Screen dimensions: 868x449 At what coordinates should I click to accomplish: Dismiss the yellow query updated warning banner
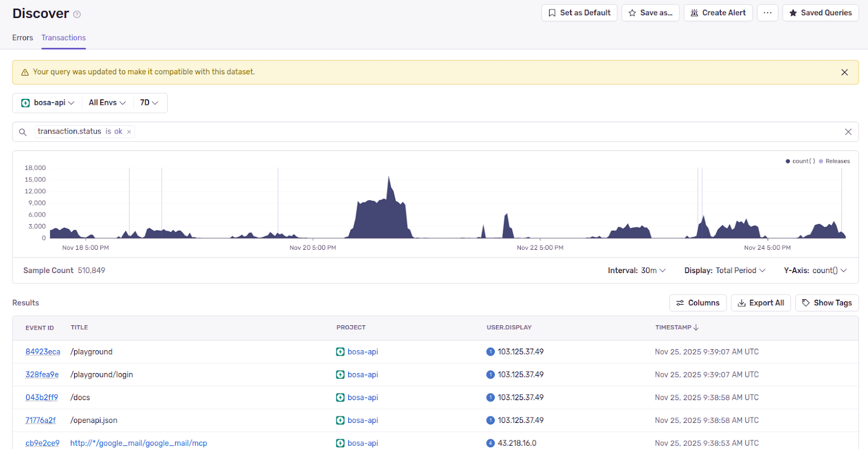pos(844,72)
